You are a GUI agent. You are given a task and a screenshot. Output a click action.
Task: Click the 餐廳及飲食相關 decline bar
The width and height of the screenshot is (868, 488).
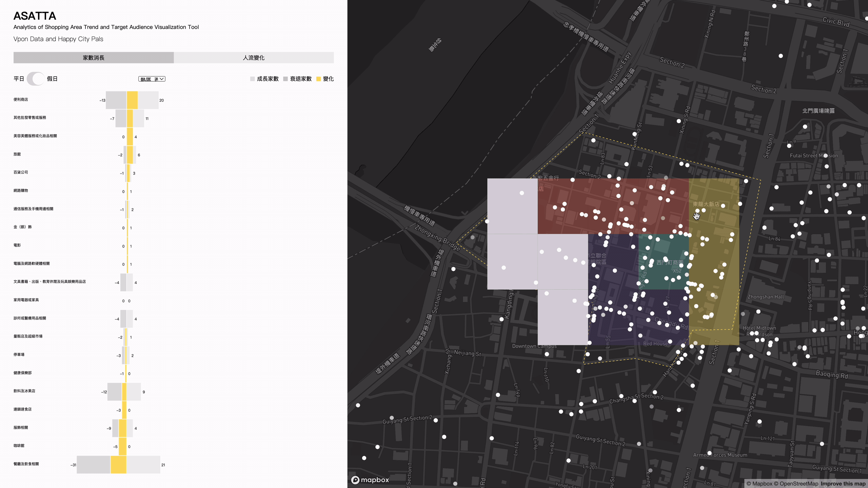(93, 465)
